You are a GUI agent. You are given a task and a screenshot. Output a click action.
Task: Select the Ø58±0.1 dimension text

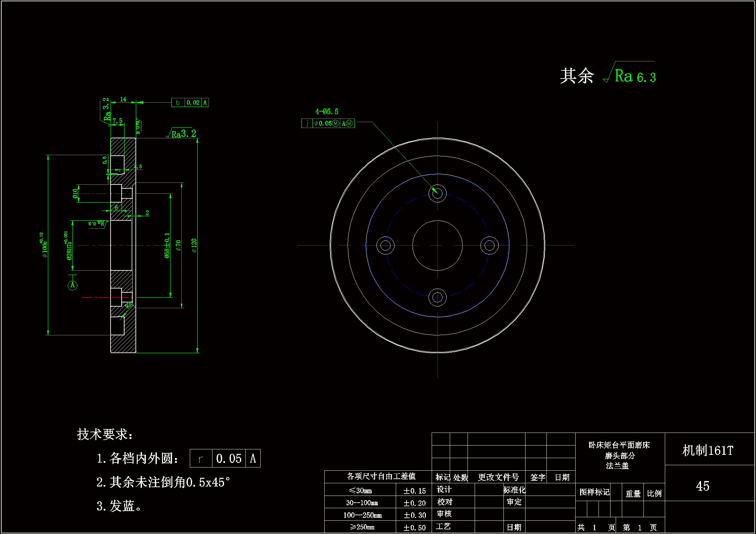click(x=167, y=246)
